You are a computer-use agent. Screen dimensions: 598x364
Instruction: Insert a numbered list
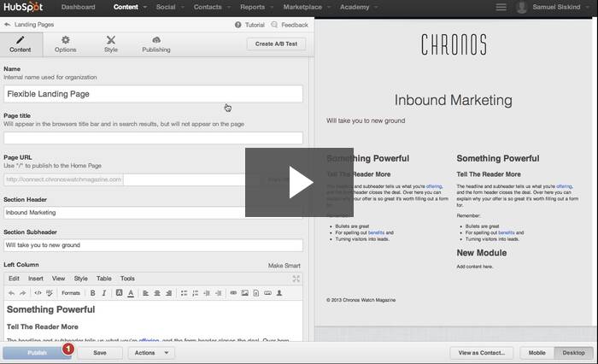196,293
